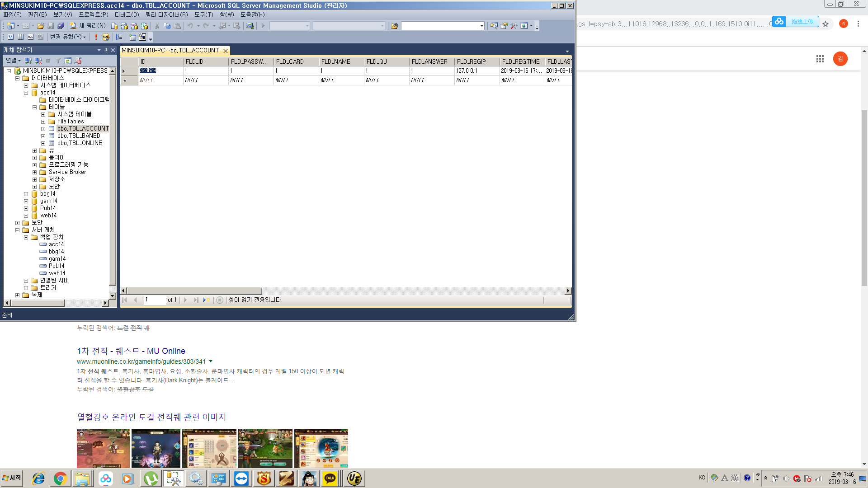Click the Analysis Services MDX Query icon

(x=124, y=26)
